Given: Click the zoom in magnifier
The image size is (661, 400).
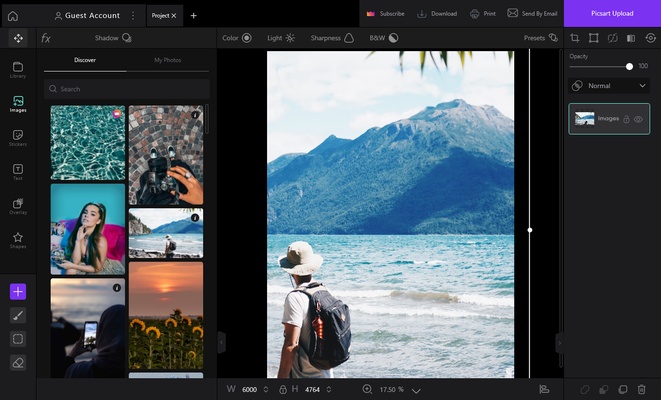Looking at the screenshot, I should (367, 389).
